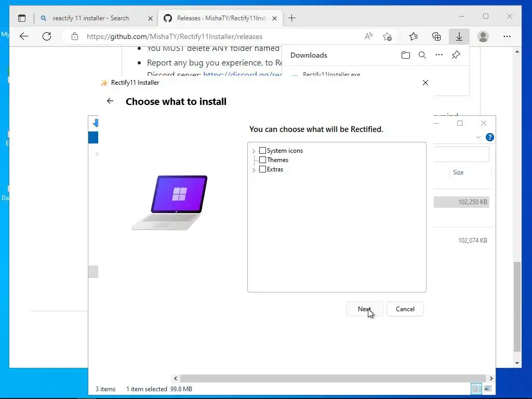Image resolution: width=532 pixels, height=399 pixels.
Task: Click Rectify11Installer.exe in Downloads list
Action: (331, 74)
